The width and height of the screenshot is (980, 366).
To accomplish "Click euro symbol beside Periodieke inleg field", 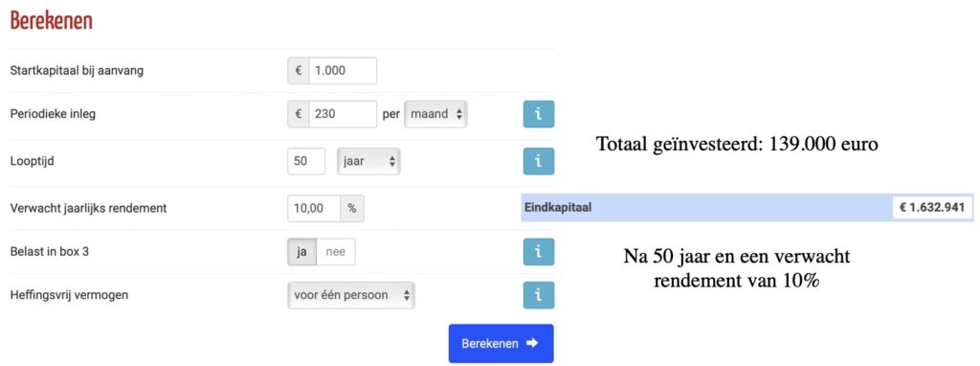I will click(299, 114).
